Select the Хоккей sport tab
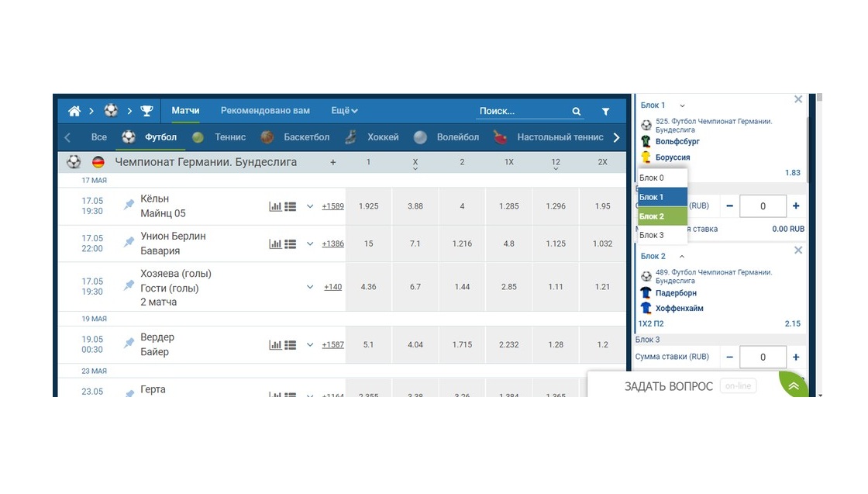The height and width of the screenshot is (494, 868). pyautogui.click(x=383, y=137)
